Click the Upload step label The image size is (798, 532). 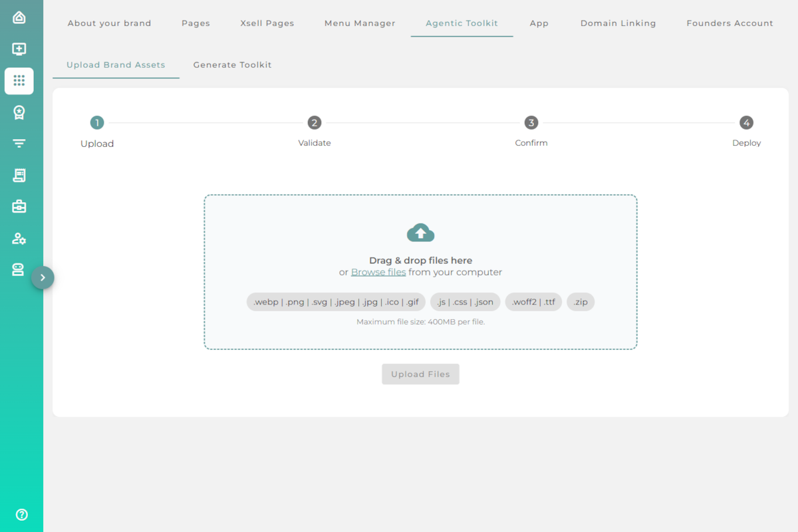point(97,144)
